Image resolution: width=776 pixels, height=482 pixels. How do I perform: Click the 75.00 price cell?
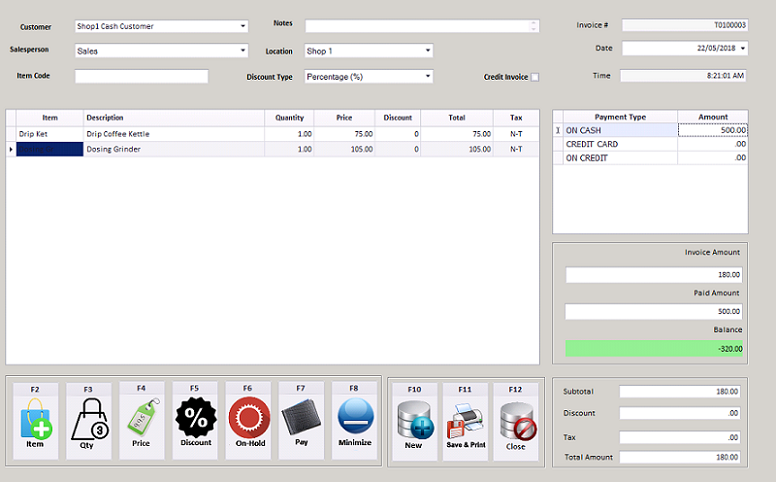tap(344, 134)
